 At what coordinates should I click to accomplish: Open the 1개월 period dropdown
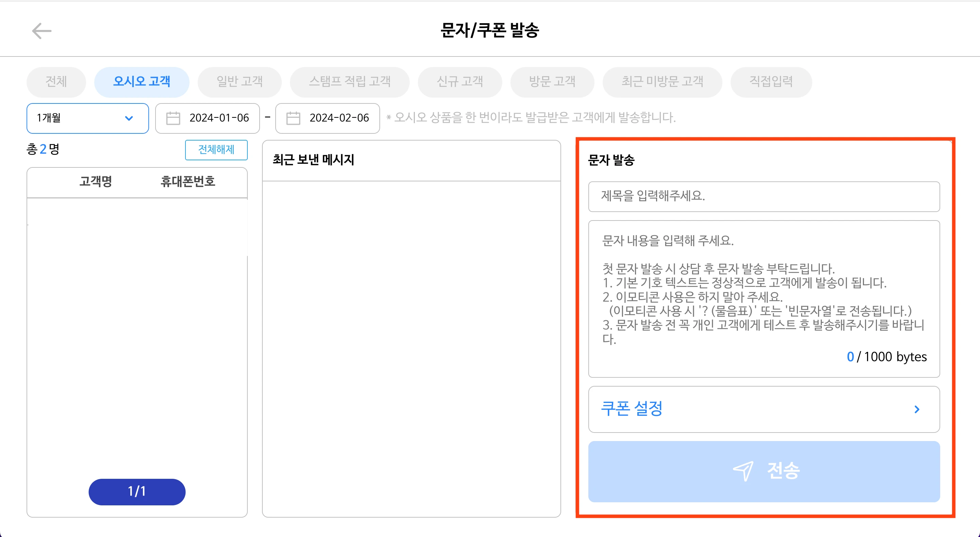(x=87, y=118)
